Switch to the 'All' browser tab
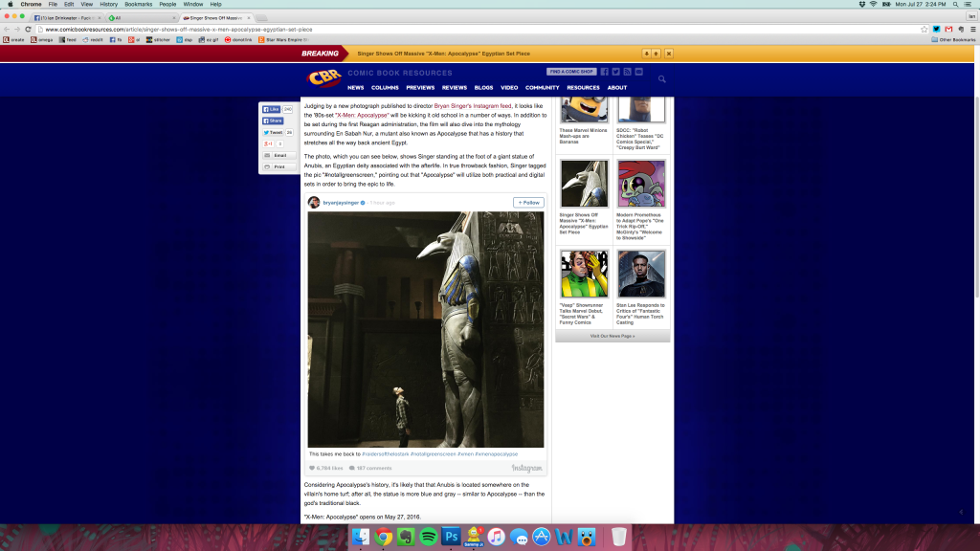The width and height of the screenshot is (980, 551). pyautogui.click(x=142, y=18)
